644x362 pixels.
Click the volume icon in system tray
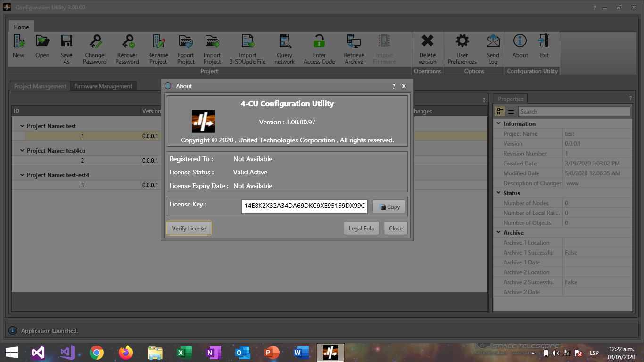(556, 353)
